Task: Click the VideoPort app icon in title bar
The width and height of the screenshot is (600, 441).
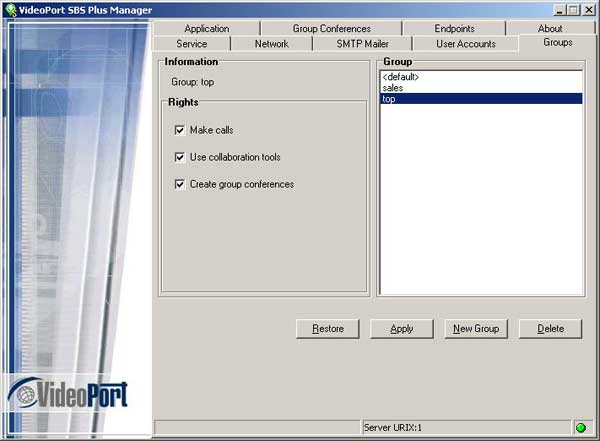Action: (10, 10)
